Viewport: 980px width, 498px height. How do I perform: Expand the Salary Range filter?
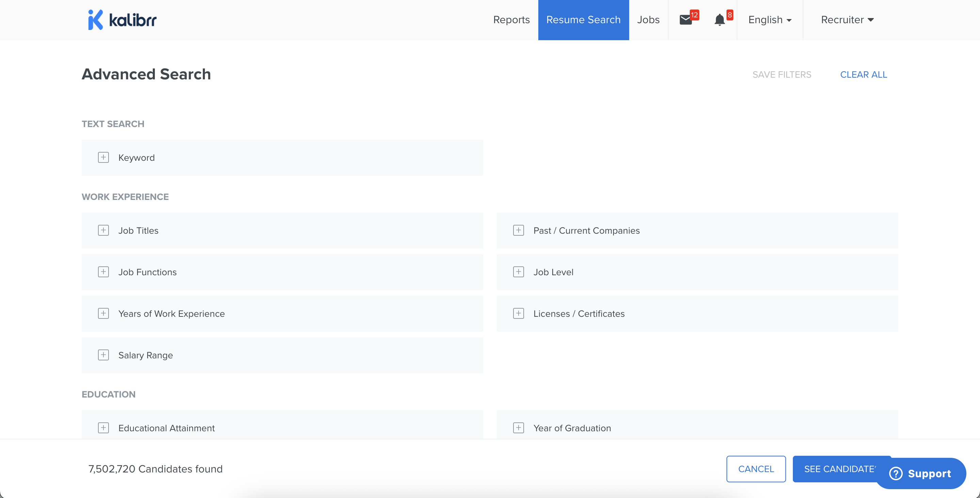[103, 355]
